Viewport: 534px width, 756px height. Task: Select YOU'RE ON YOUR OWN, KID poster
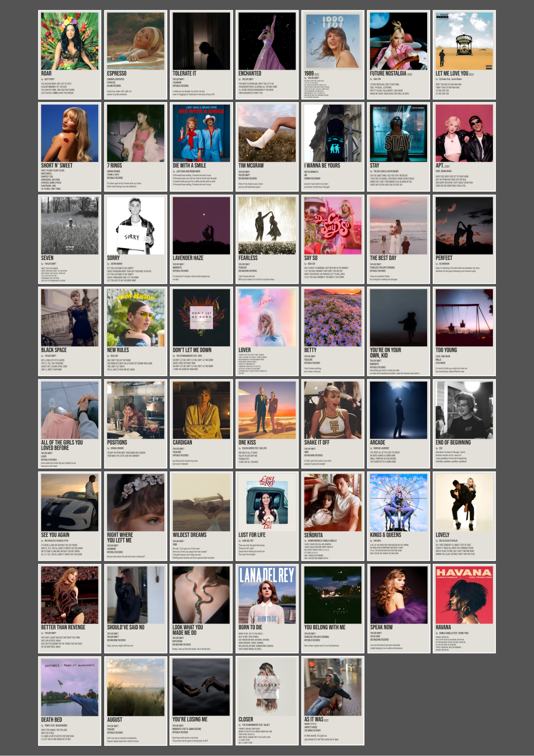point(398,332)
